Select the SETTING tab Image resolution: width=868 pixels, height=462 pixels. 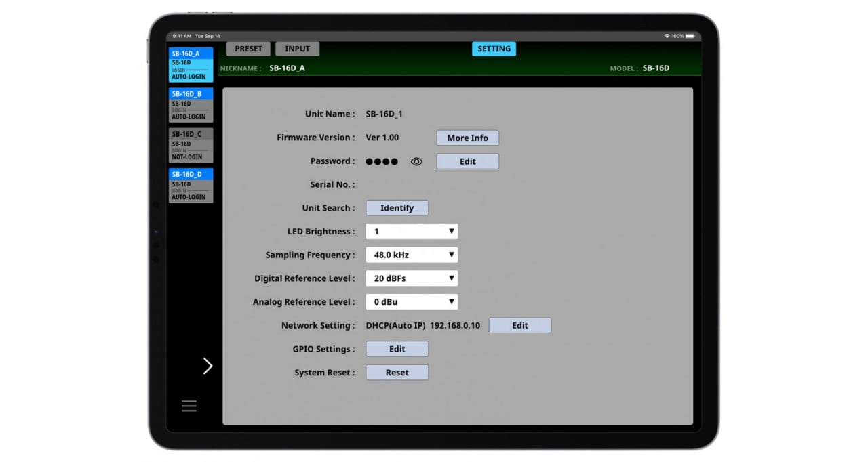(x=494, y=49)
